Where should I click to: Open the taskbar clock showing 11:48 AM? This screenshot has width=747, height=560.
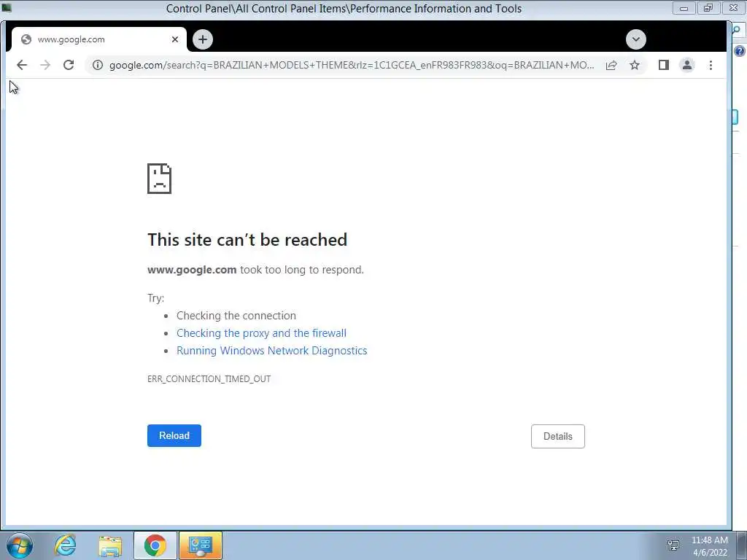[710, 546]
